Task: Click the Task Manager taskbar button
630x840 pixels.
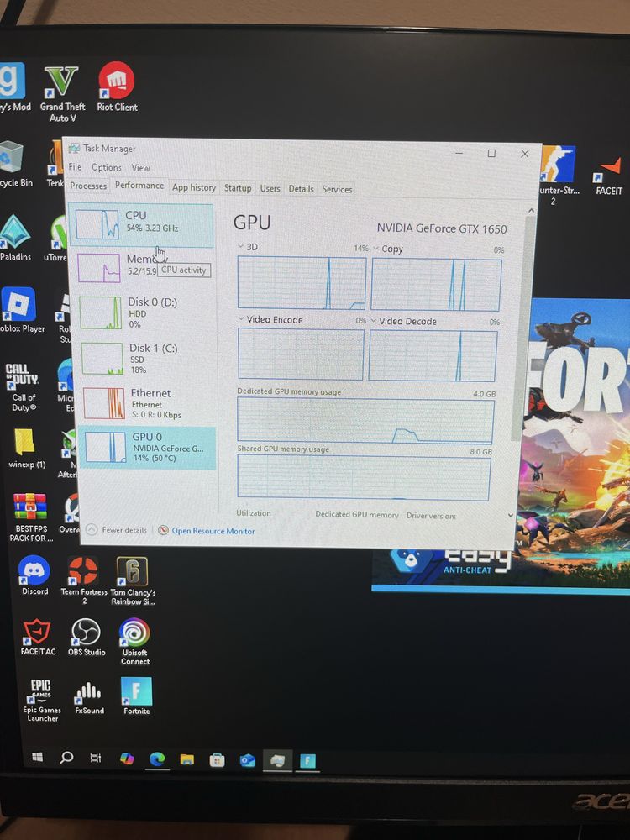Action: tap(277, 761)
